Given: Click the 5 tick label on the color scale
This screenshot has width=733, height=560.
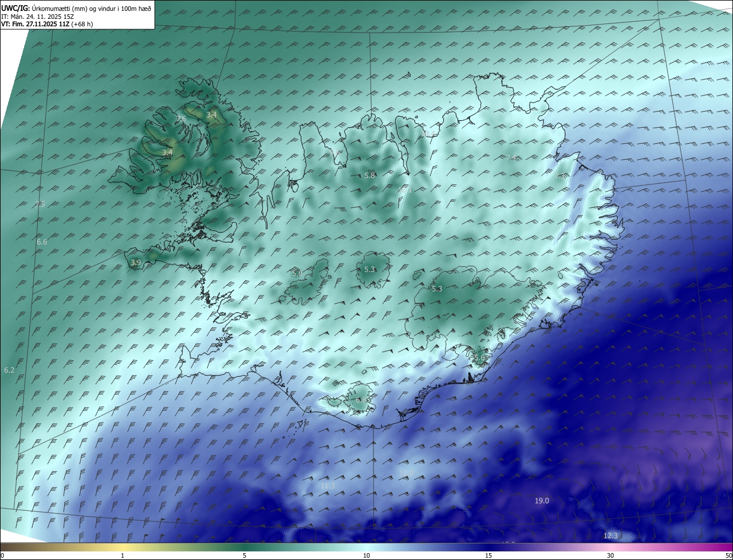Looking at the screenshot, I should [245, 555].
